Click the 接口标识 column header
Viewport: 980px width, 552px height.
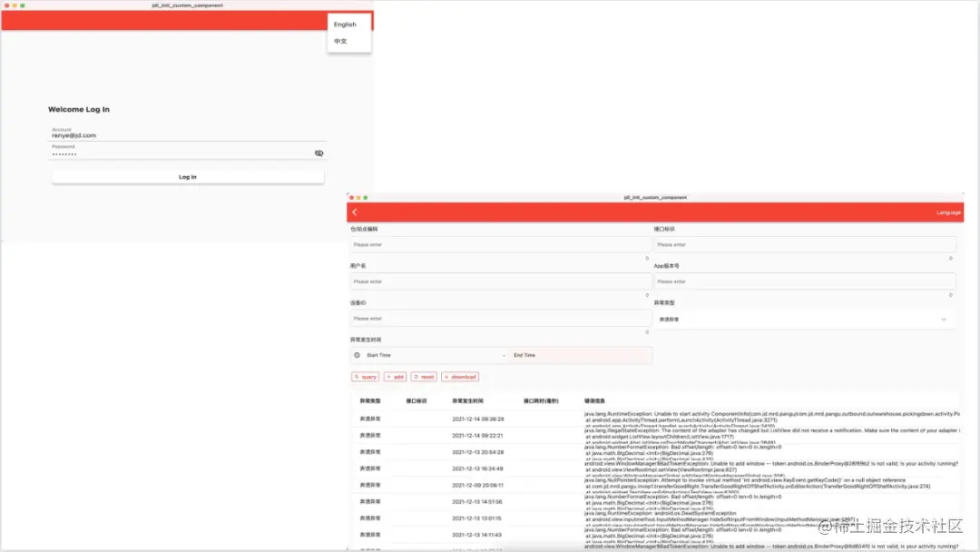(416, 400)
